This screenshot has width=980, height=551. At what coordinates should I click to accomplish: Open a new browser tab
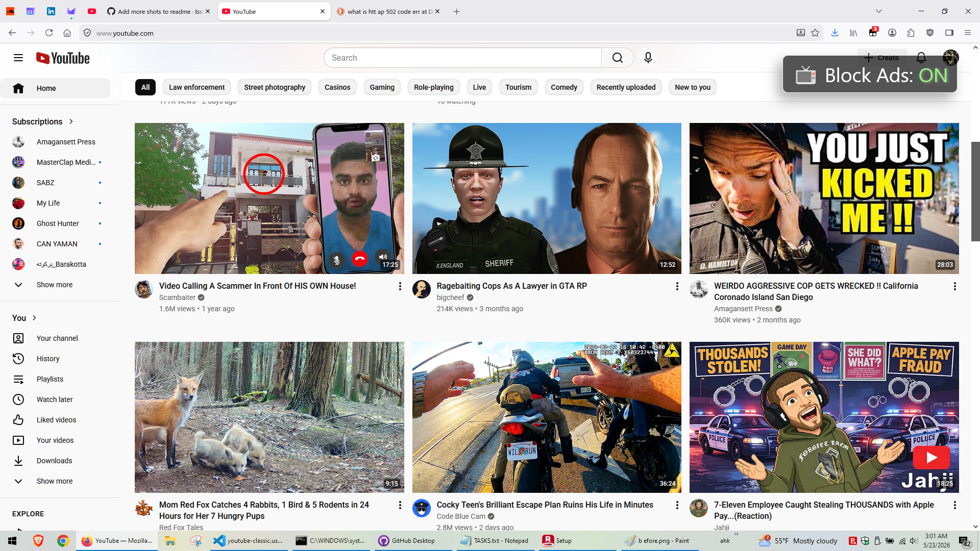coord(457,11)
